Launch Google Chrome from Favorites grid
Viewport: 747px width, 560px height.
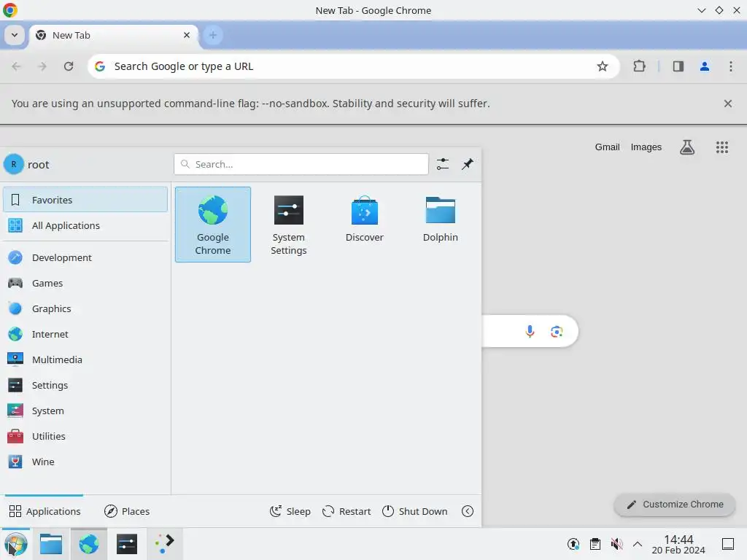coord(212,225)
